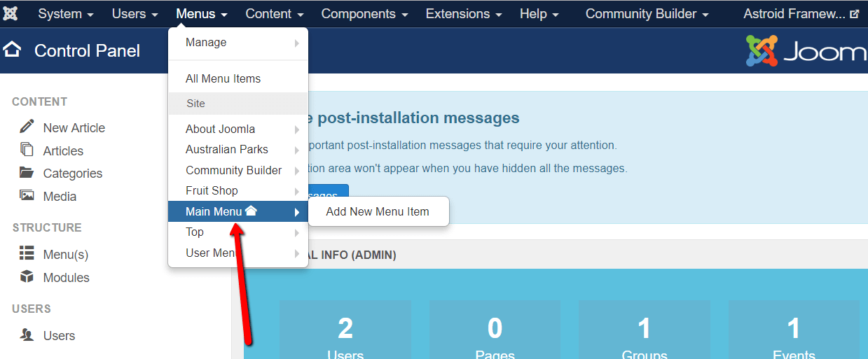Viewport: 868px width, 359px height.
Task: Select Top in the Menus dropdown
Action: point(238,232)
